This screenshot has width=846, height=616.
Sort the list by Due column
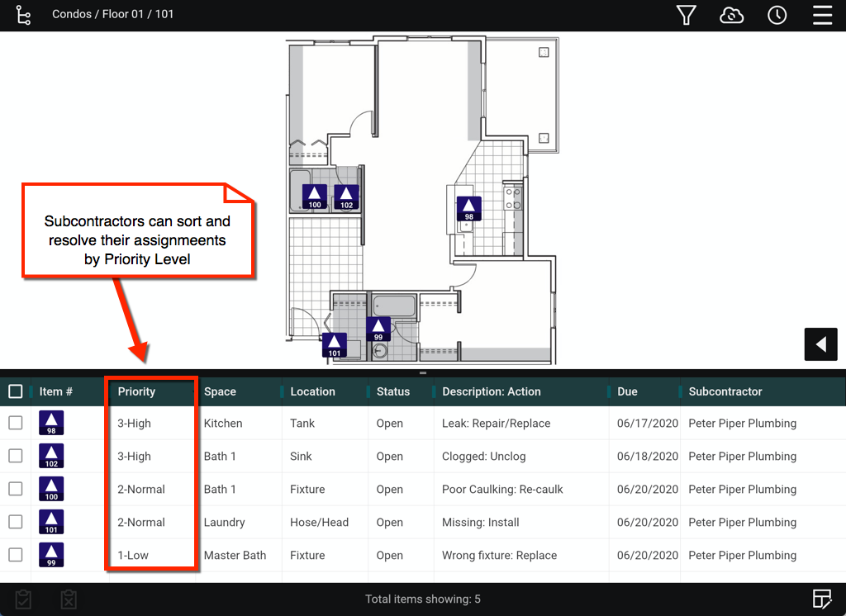coord(627,391)
